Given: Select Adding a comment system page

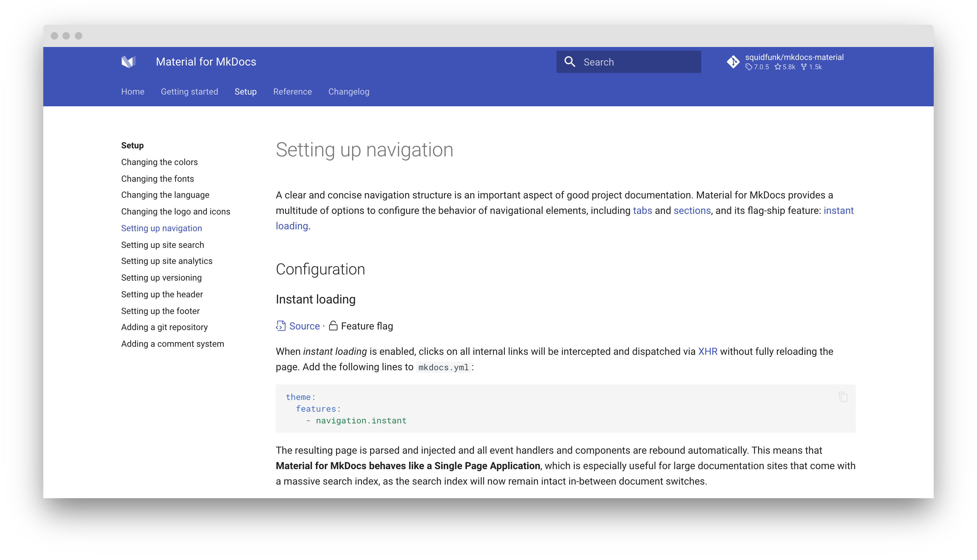Looking at the screenshot, I should [172, 344].
